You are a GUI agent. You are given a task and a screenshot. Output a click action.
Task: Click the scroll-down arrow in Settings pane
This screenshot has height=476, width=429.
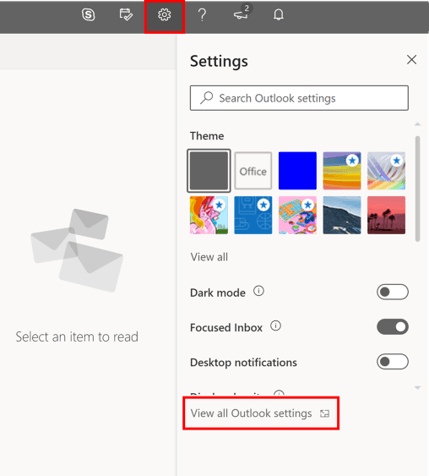tap(417, 387)
